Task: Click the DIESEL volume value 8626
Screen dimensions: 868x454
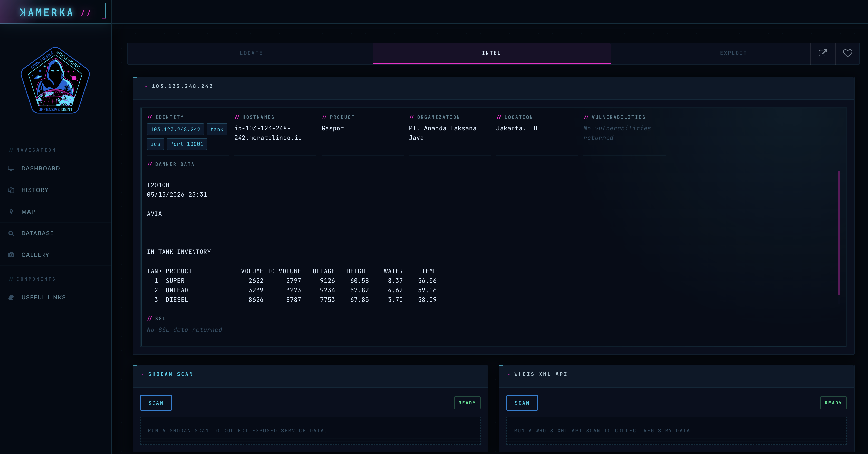Action: coord(256,299)
